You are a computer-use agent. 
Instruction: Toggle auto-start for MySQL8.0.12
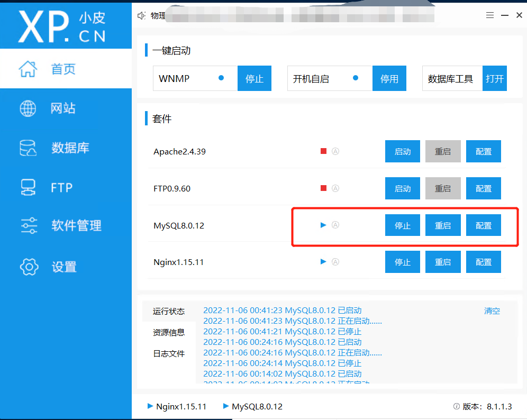click(336, 225)
